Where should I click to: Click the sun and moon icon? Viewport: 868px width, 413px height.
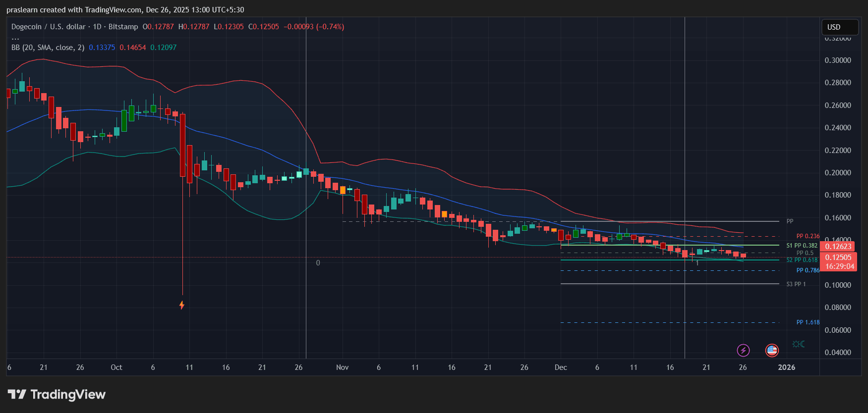click(798, 344)
